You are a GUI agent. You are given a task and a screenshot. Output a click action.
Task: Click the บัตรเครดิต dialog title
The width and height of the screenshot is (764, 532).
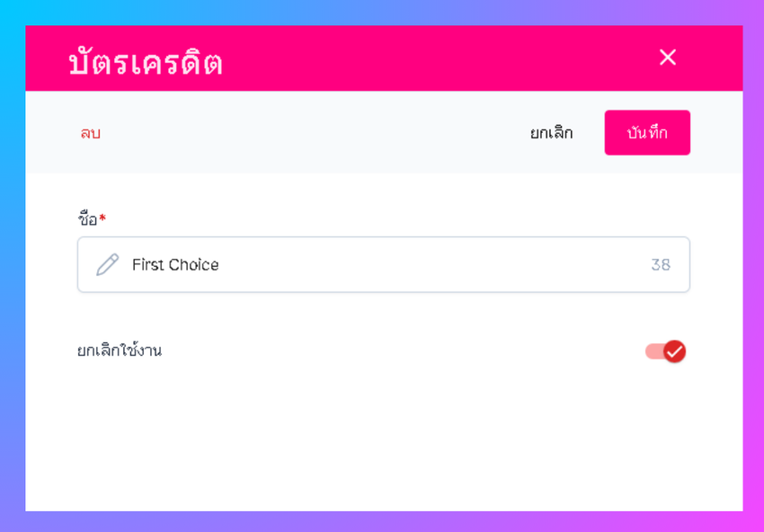pos(146,63)
